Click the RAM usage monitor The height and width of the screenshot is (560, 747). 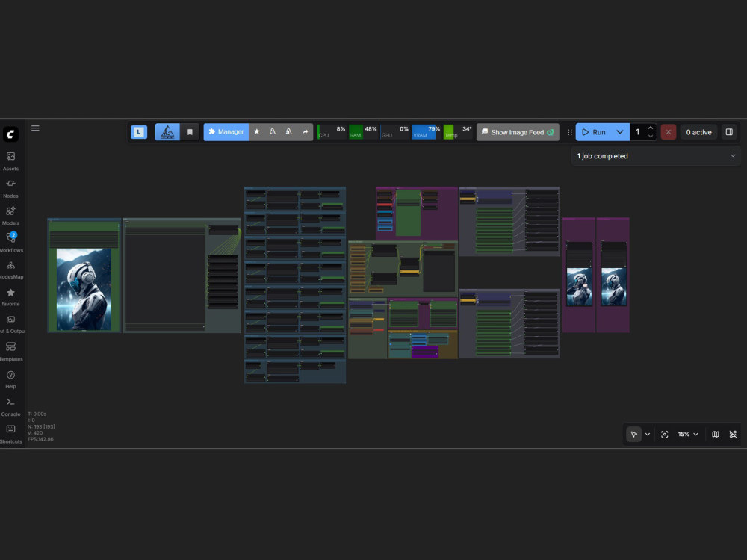(x=363, y=132)
